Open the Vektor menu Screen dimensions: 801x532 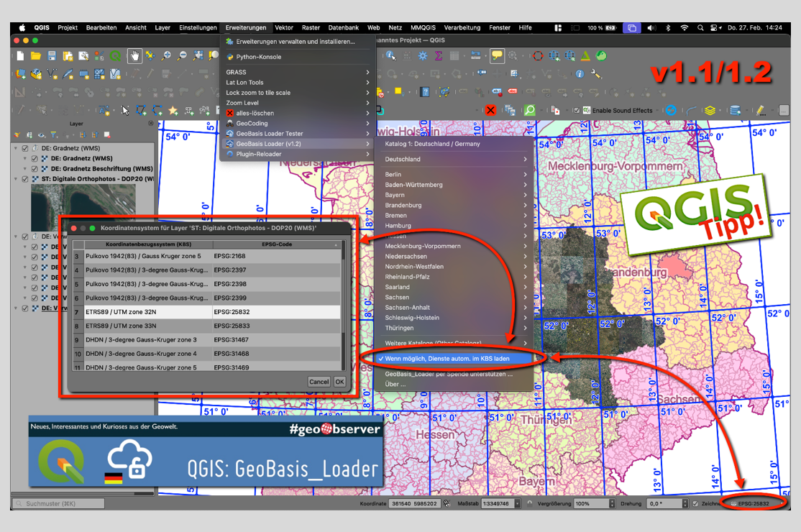[x=284, y=27]
